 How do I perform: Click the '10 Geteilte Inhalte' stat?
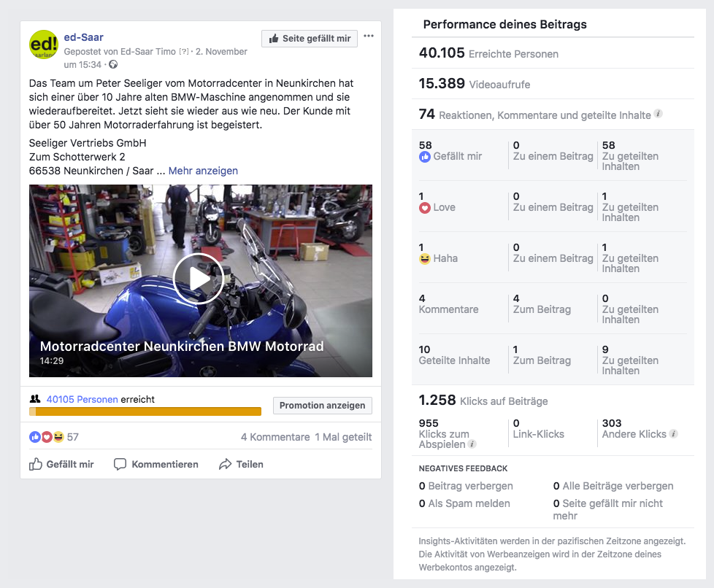tap(454, 355)
